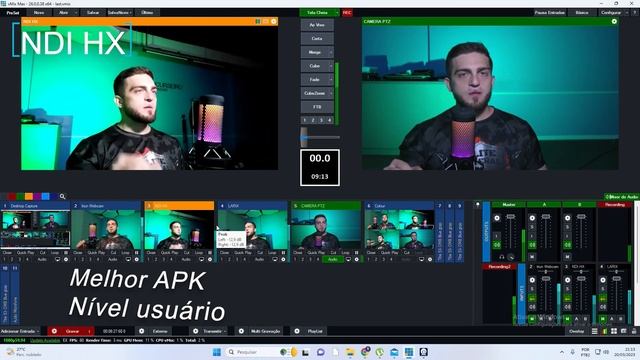Click the red REC button
Viewport: 640px width, 360px height.
(347, 13)
